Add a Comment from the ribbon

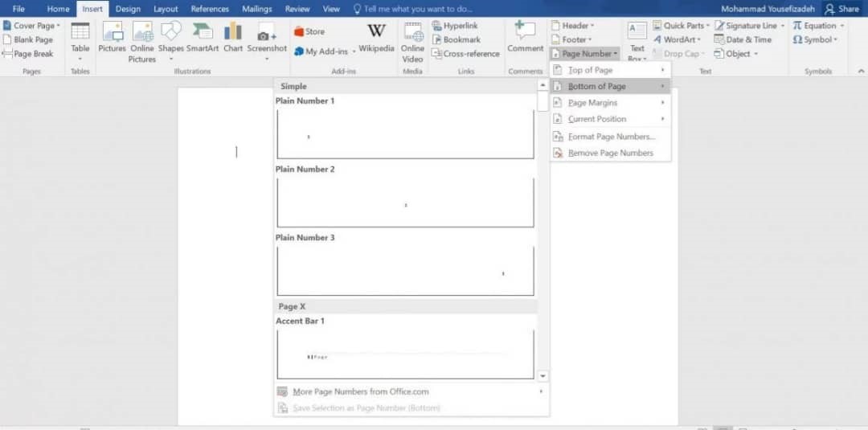click(526, 30)
